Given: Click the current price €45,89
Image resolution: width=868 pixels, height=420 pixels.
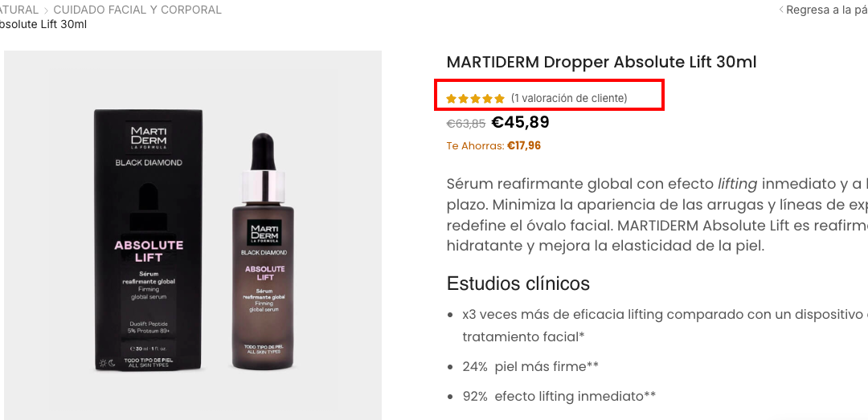Looking at the screenshot, I should 520,122.
